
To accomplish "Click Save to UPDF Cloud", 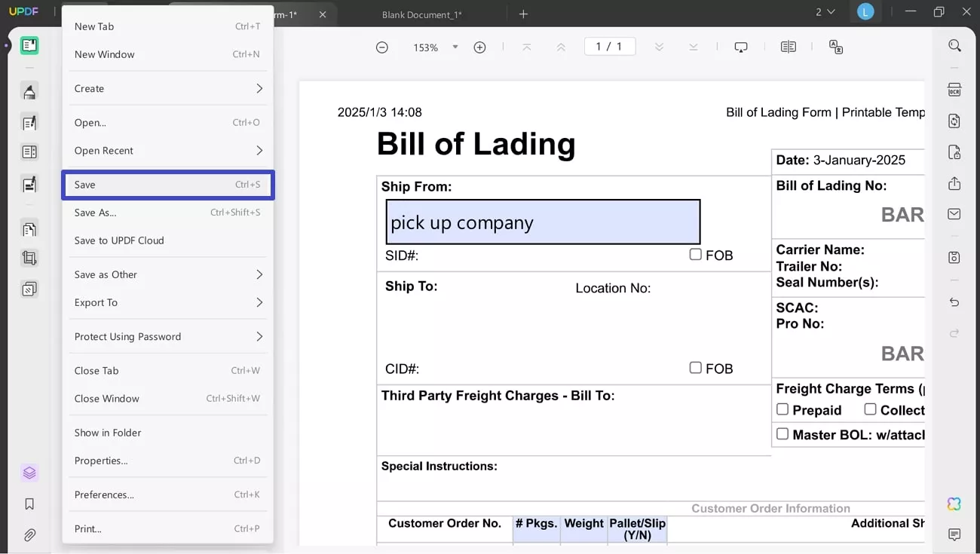I will click(168, 240).
